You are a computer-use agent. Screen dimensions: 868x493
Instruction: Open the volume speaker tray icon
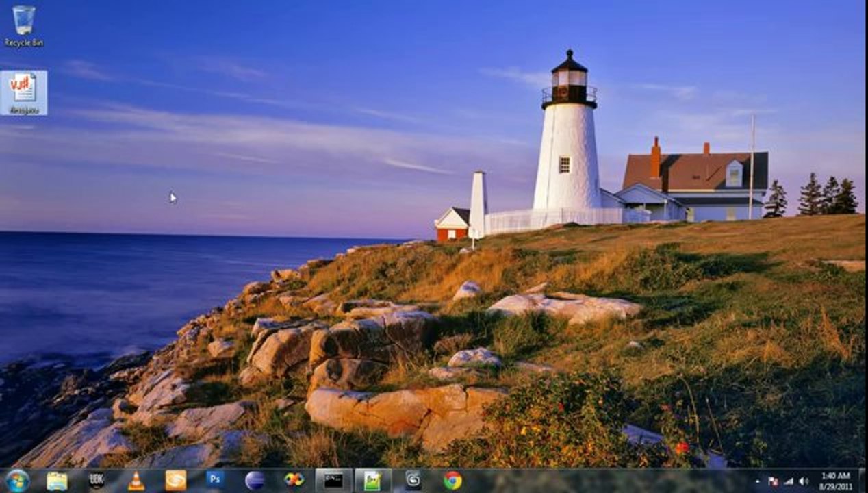[803, 481]
